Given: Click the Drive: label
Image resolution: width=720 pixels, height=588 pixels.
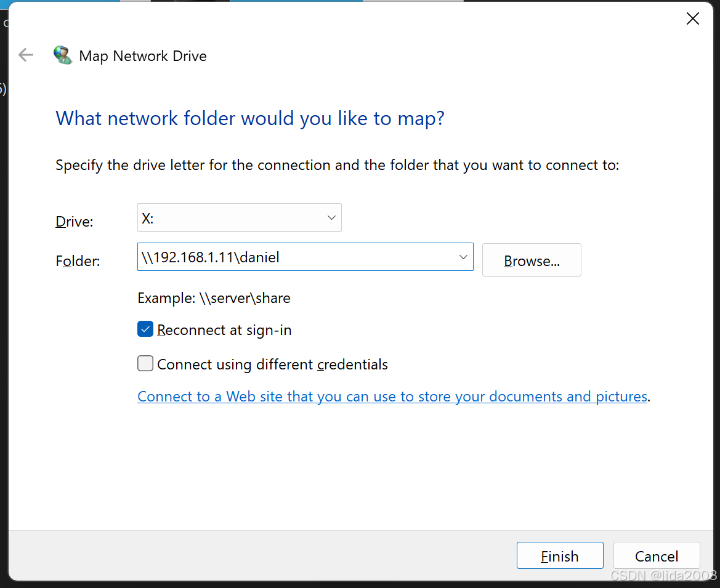Looking at the screenshot, I should pos(75,222).
